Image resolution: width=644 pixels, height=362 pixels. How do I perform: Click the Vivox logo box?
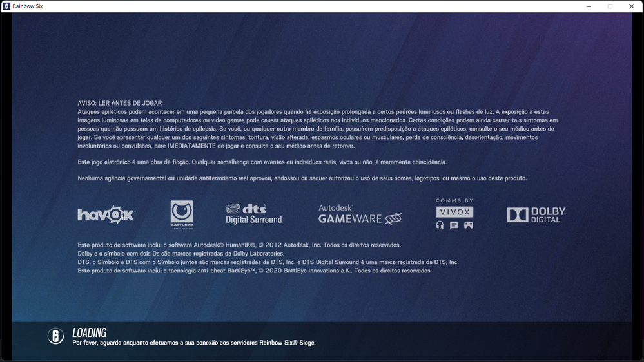454,212
